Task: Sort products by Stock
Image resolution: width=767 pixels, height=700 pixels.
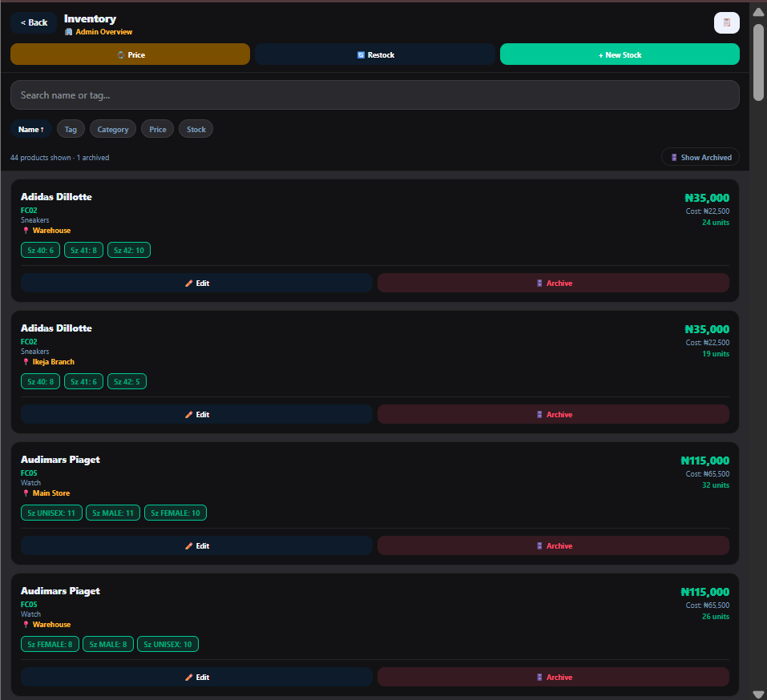Action: click(196, 129)
